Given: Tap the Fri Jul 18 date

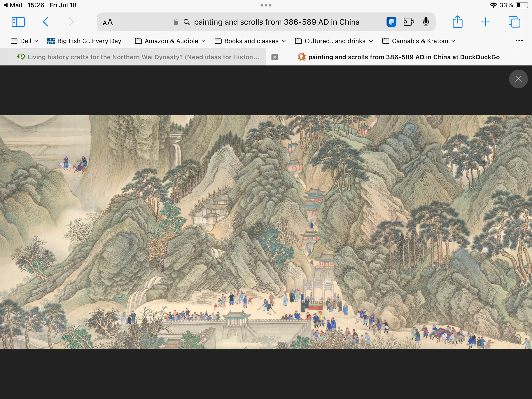Looking at the screenshot, I should pos(63,5).
